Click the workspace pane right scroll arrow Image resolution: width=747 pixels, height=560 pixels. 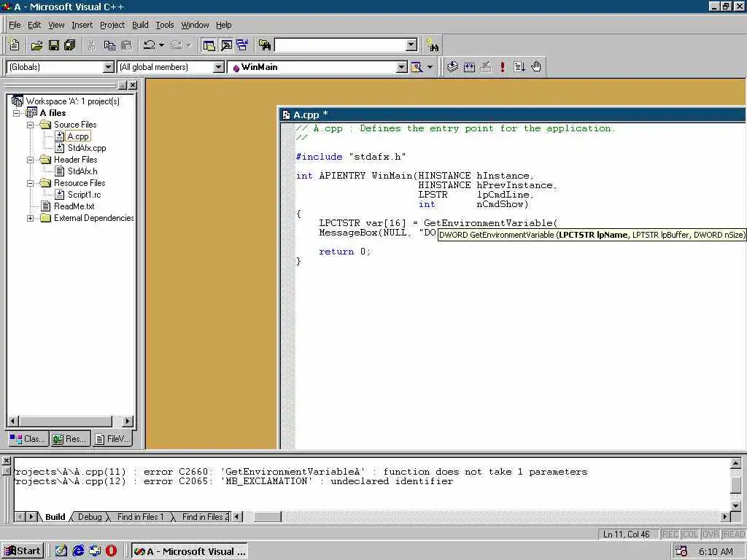tap(127, 421)
